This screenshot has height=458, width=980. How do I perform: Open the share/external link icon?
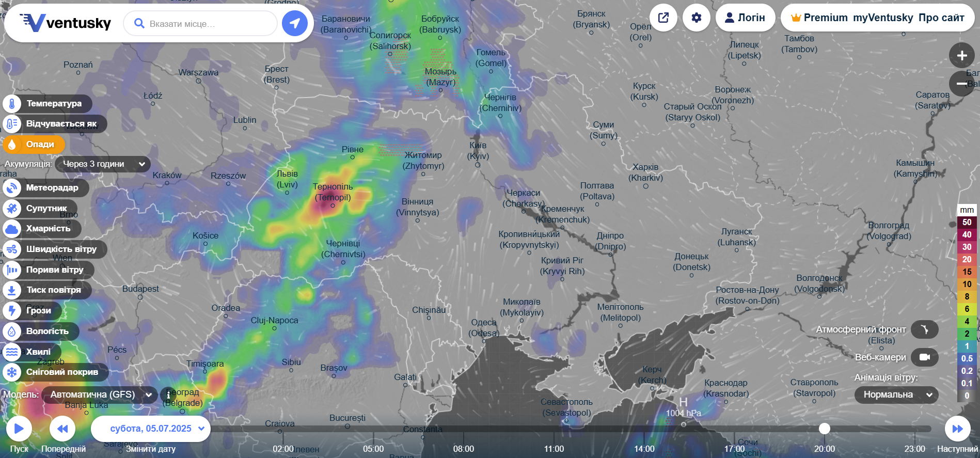pos(663,18)
